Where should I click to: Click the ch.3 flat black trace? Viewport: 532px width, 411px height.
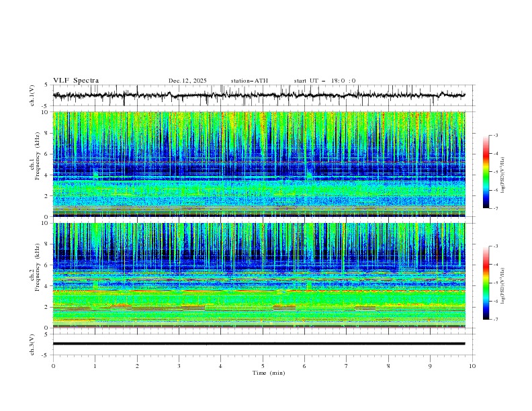click(259, 344)
